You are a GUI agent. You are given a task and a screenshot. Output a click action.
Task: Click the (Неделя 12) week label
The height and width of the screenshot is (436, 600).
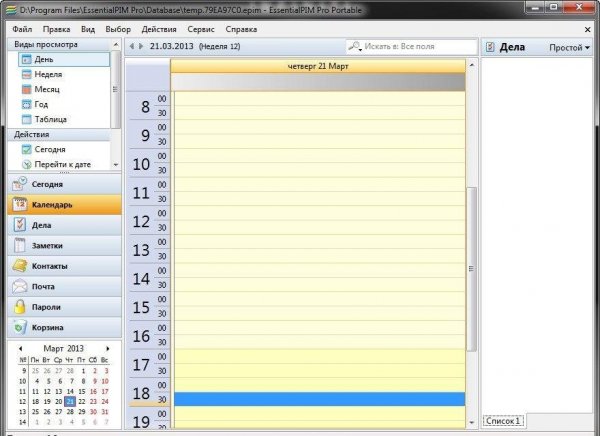219,47
